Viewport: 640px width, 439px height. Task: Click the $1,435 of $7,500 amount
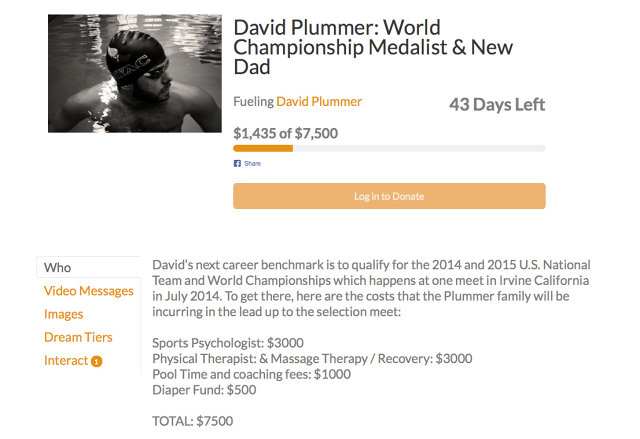click(285, 133)
